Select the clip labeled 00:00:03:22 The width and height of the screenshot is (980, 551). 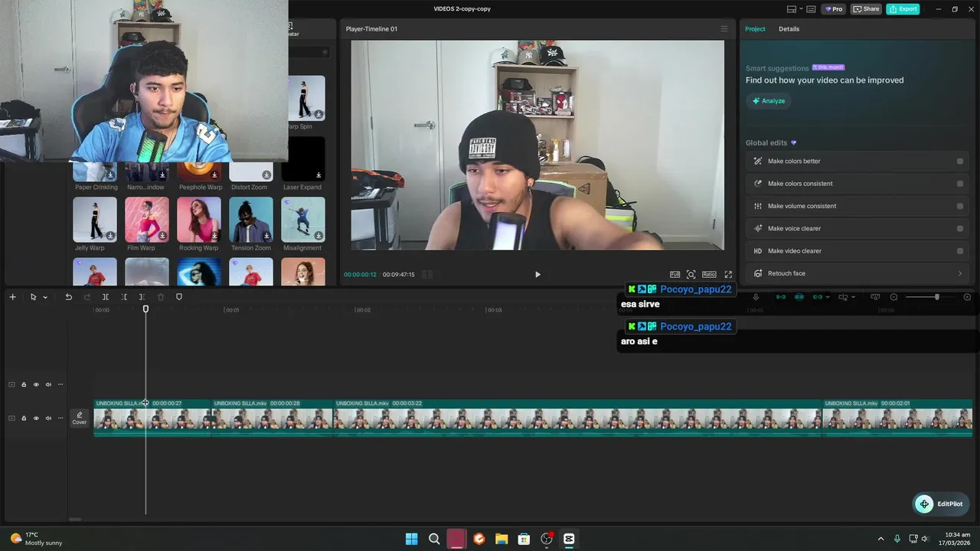click(x=577, y=418)
